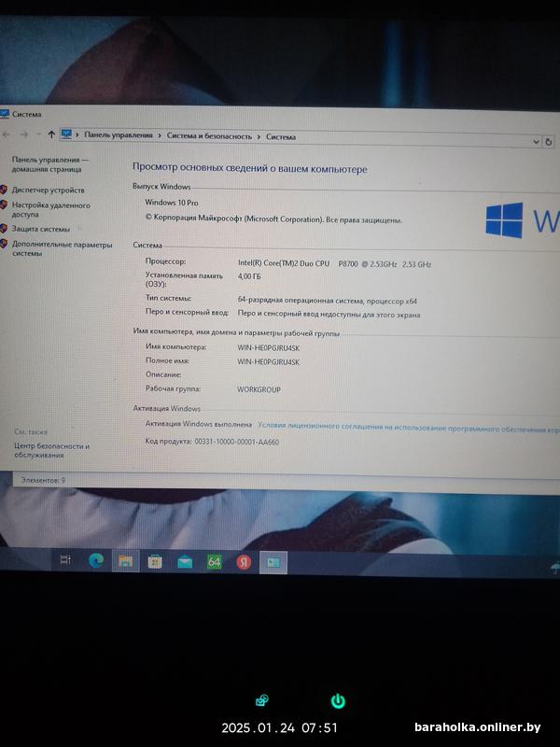The width and height of the screenshot is (560, 747).
Task: Expand the chevron after Система и безопасность
Action: [259, 136]
